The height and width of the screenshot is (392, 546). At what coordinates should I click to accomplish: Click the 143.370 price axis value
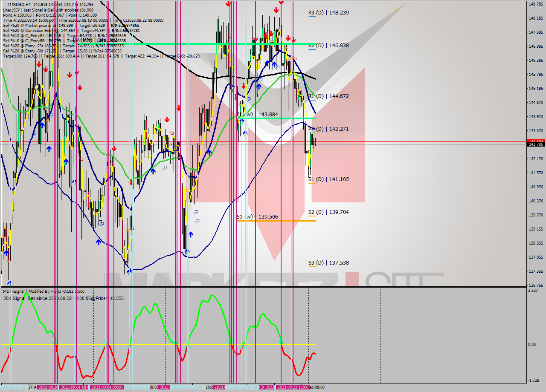pyautogui.click(x=536, y=131)
